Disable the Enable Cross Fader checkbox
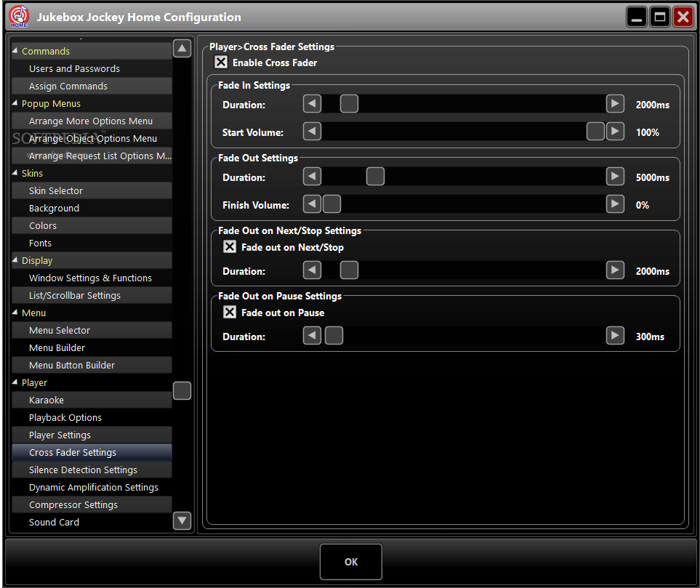700x588 pixels. pos(220,62)
